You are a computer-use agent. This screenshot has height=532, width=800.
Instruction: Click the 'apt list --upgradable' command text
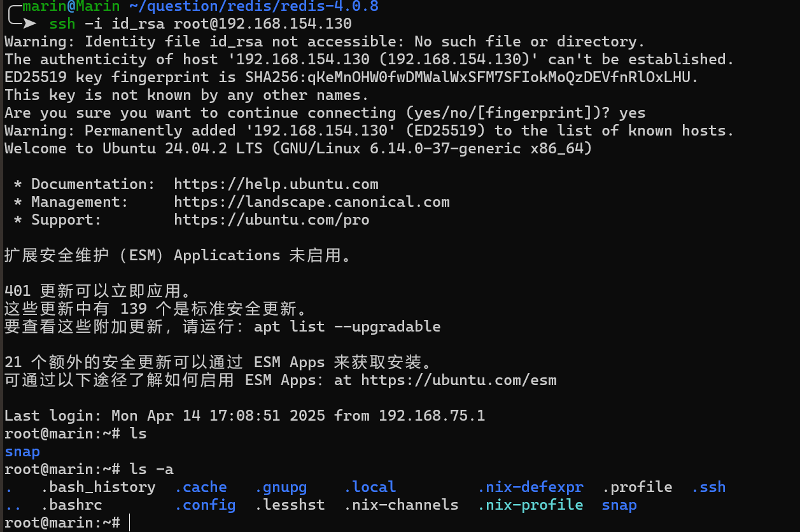(347, 327)
